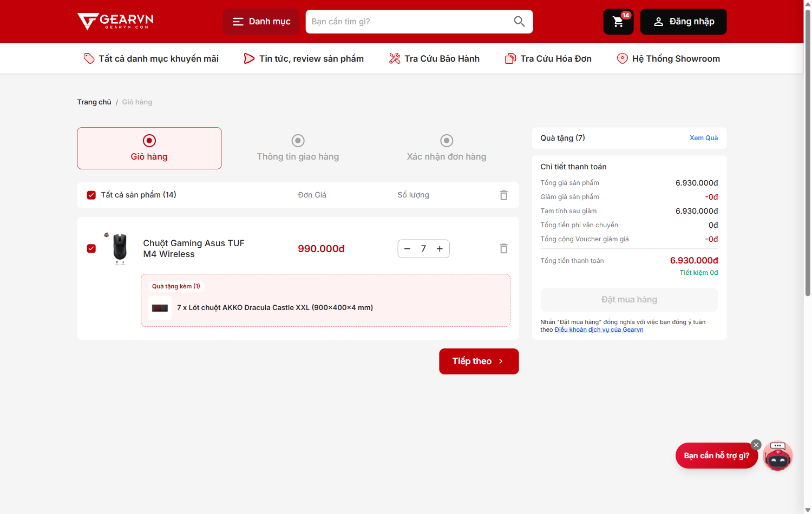Click the 'Bạn cần hỗ trợ gì?' support bubble

[716, 456]
